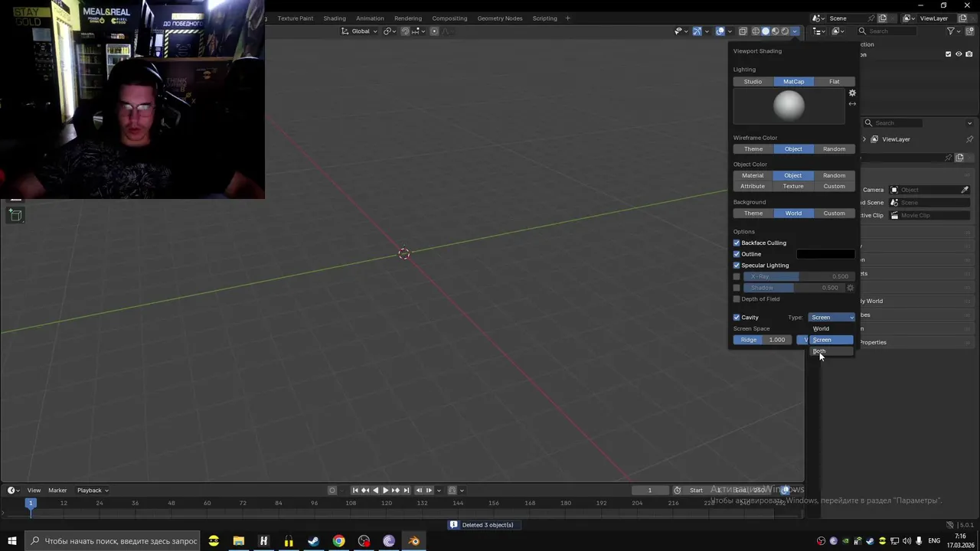The height and width of the screenshot is (551, 980).
Task: Switch lighting to Flat
Action: coord(835,82)
